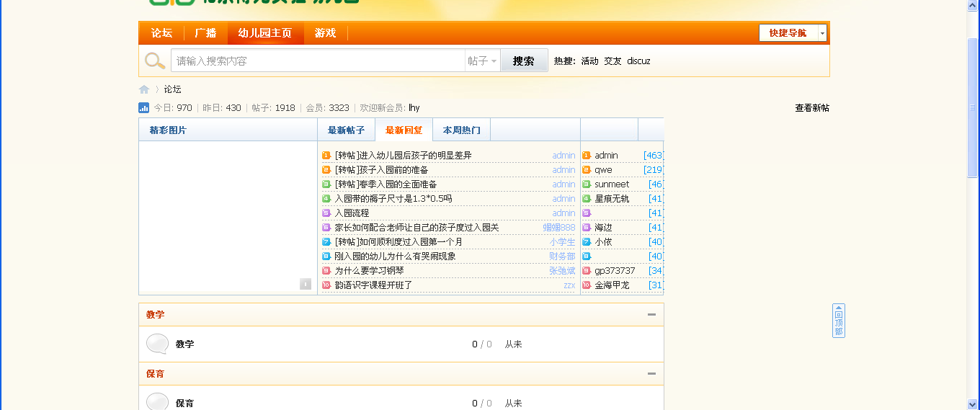This screenshot has width=980, height=410.
Task: Click the 查看新帖 link
Action: (812, 108)
